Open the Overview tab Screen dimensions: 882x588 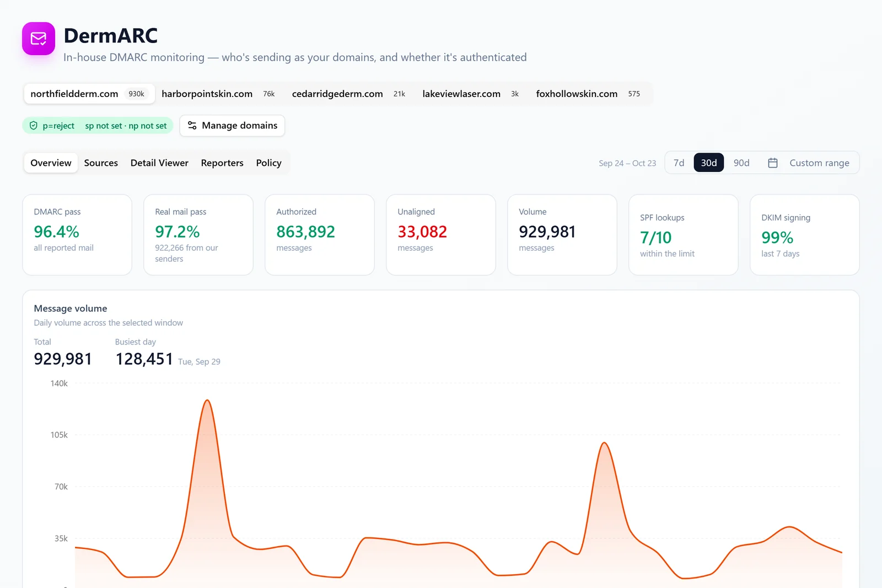(51, 163)
